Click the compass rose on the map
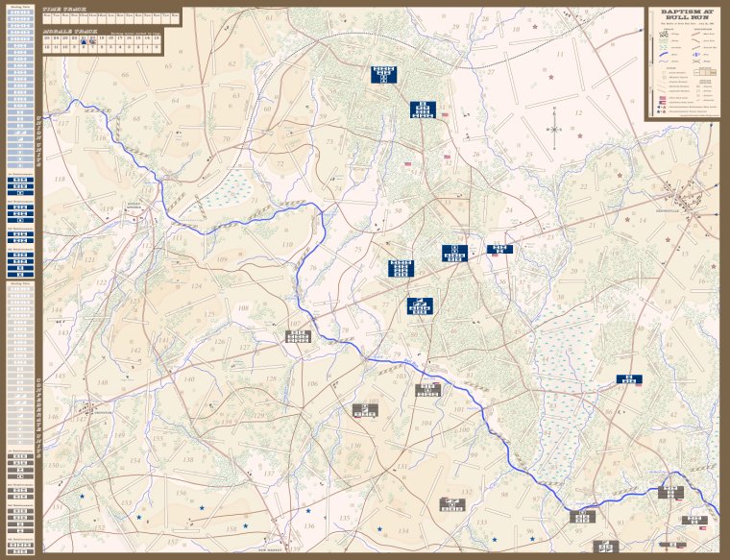 point(554,129)
